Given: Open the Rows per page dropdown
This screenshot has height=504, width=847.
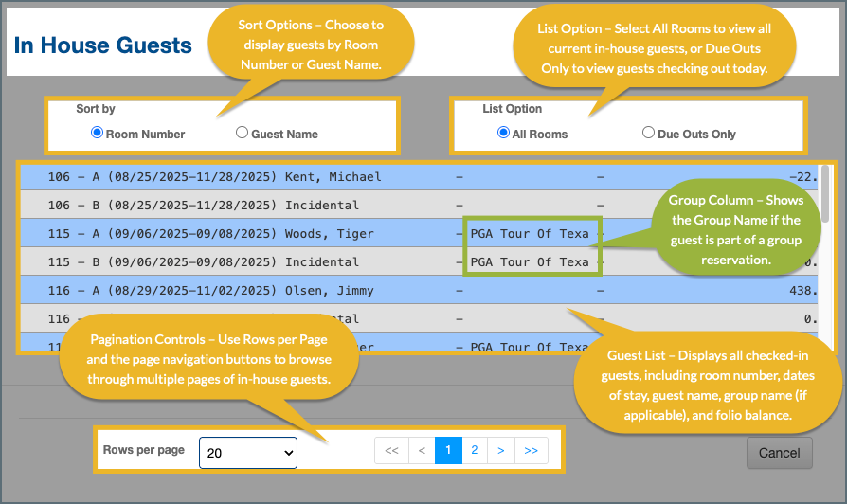Looking at the screenshot, I should 248,453.
